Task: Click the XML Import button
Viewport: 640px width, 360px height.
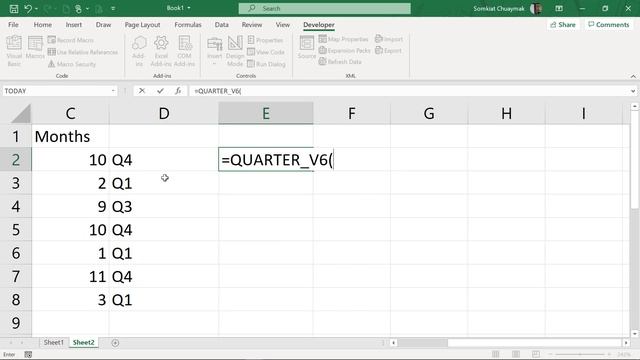Action: pos(389,39)
